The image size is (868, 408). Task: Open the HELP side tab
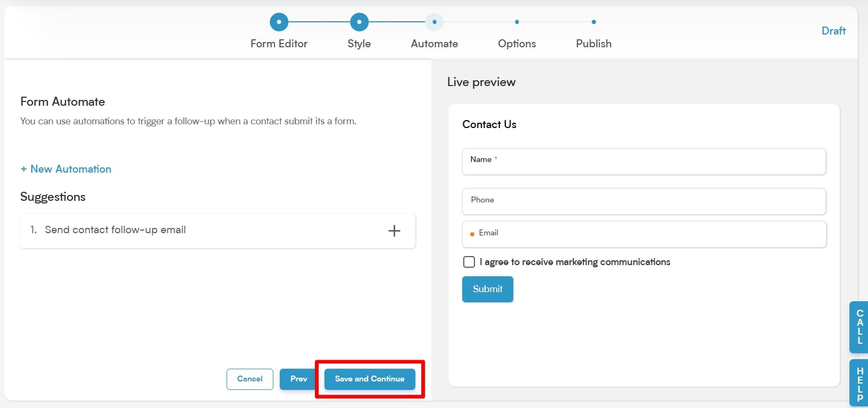859,384
